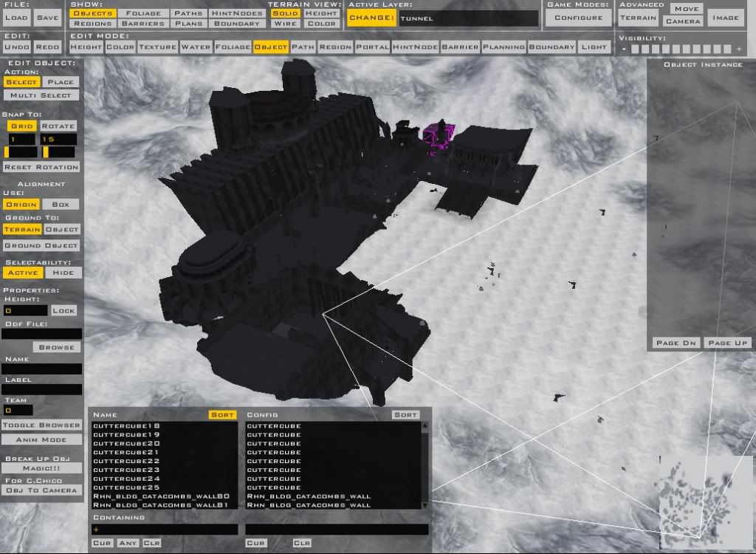Toggle Foliage in the Show options
Viewport: 756px width, 554px height.
[143, 13]
